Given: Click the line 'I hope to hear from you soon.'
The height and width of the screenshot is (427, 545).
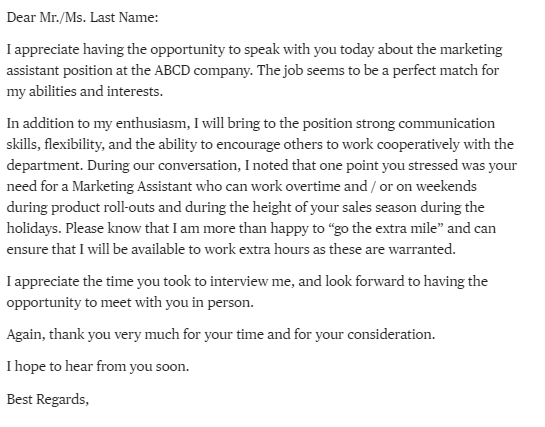Looking at the screenshot, I should tap(98, 367).
